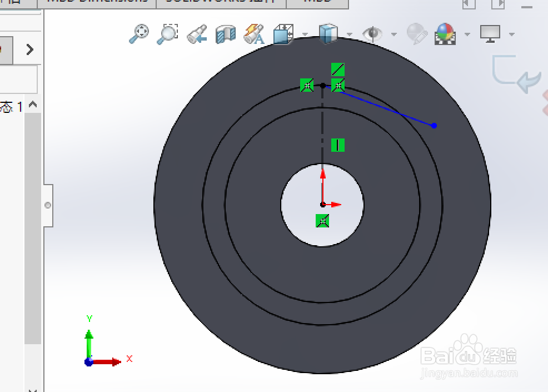This screenshot has height=392, width=548.
Task: Collapse the 态 1 section with its chevron
Action: (x=32, y=105)
